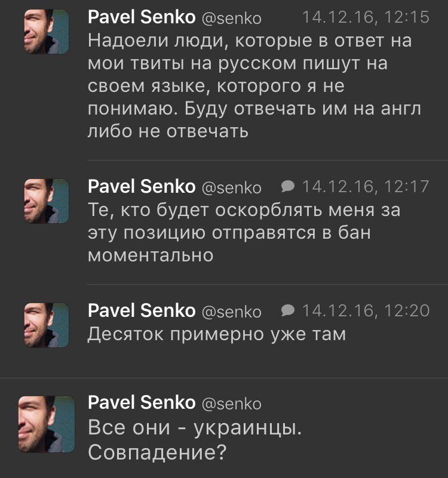Screen dimensions: 448x478
Task: Click the 14.12.16, 12:17 timestamp
Action: (x=366, y=187)
